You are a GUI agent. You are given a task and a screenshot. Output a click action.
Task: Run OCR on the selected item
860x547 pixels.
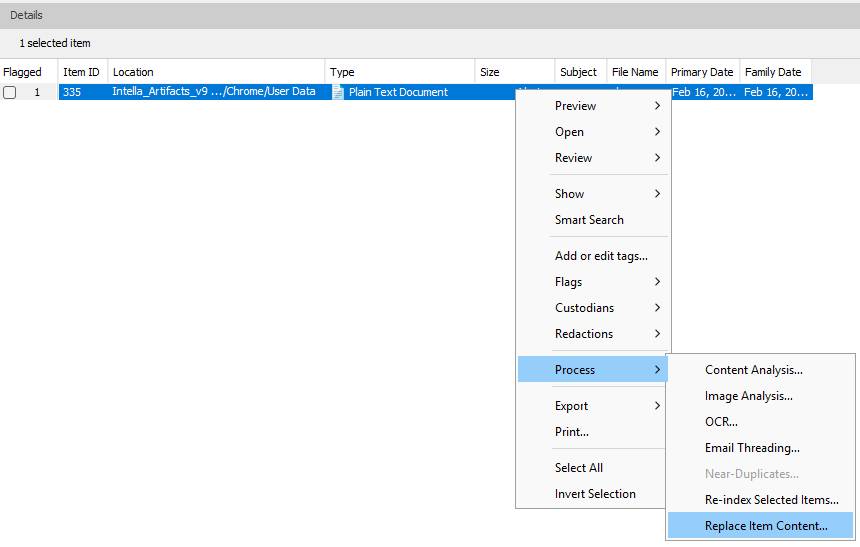[721, 422]
